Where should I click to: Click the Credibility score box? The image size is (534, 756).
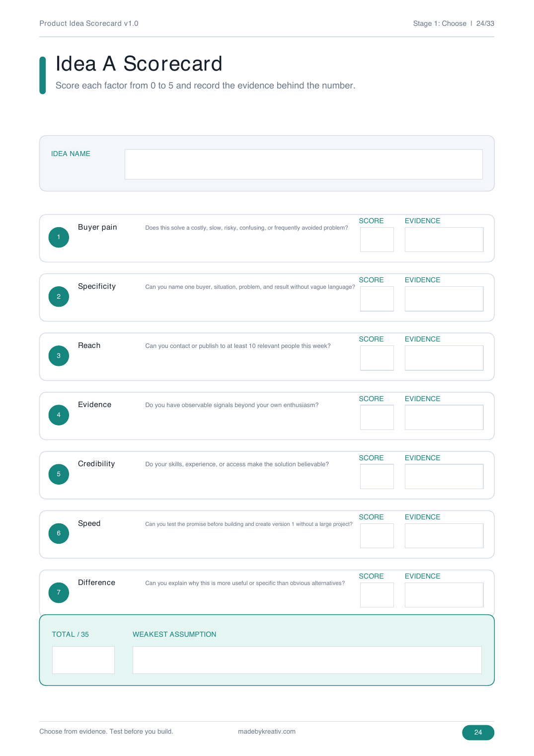click(377, 476)
